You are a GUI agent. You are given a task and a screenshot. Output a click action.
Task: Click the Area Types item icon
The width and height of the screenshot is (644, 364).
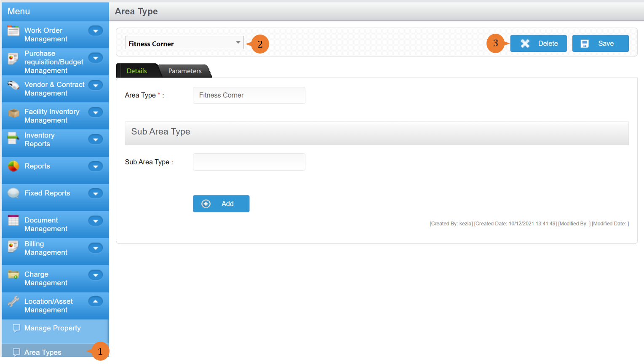coord(16,352)
